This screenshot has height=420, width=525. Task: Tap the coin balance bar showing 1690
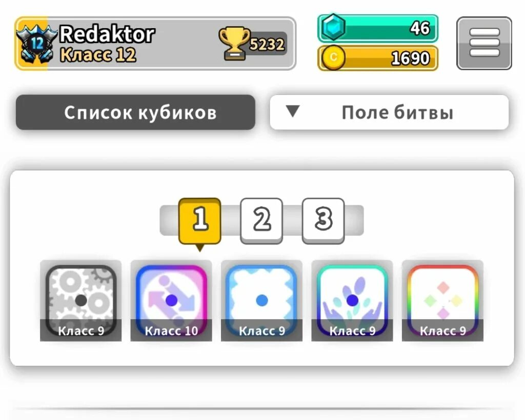tap(378, 58)
